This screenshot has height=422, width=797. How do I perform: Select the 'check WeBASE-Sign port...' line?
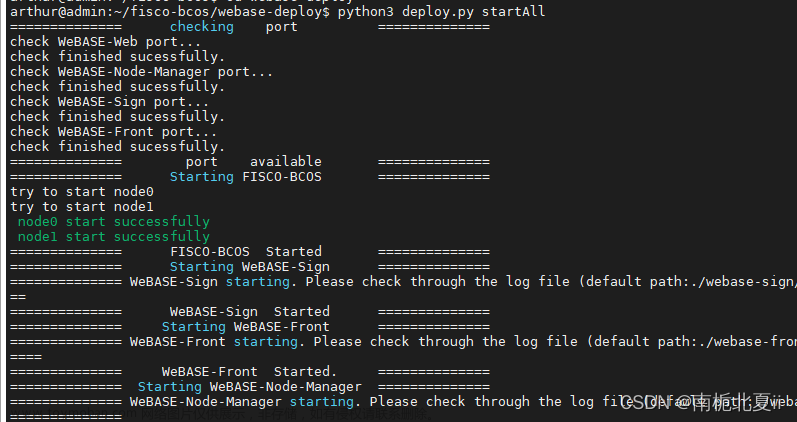pyautogui.click(x=109, y=102)
